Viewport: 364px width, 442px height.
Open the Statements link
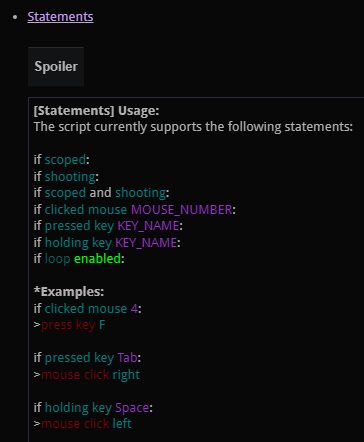tap(60, 17)
